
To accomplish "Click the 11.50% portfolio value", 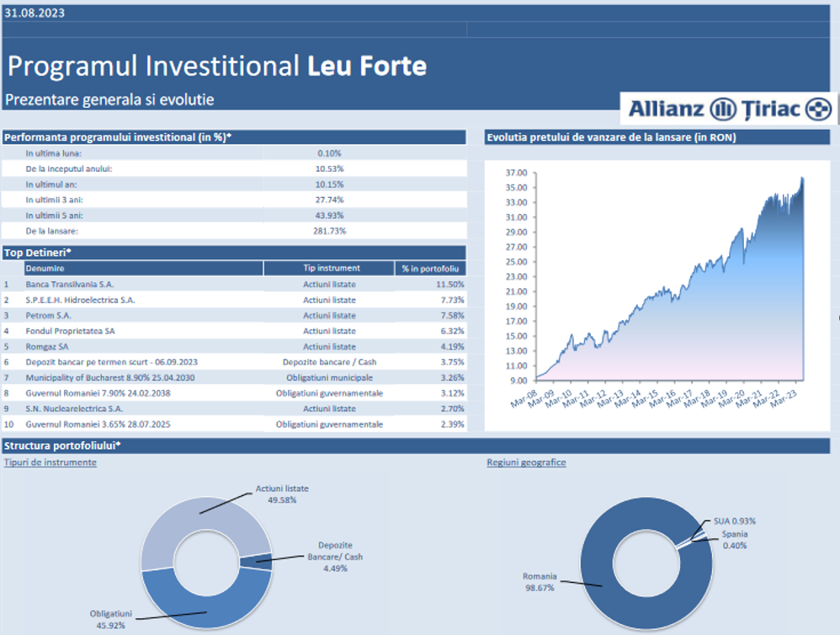I will coord(450,285).
